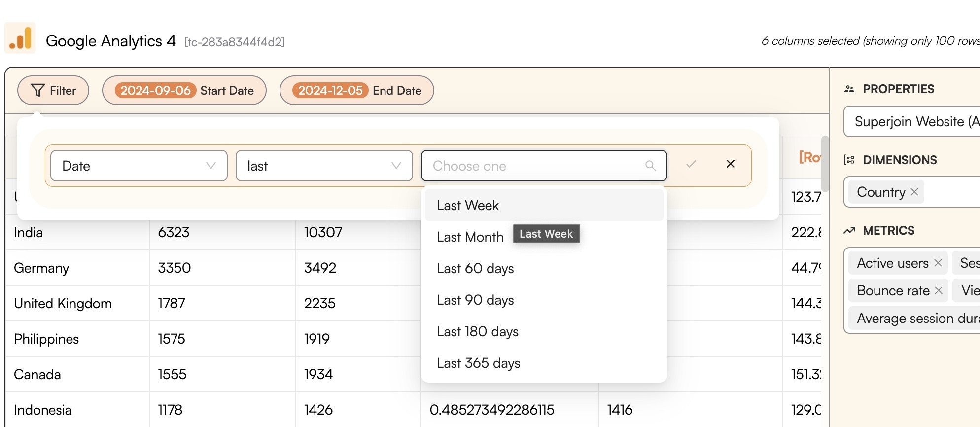Click the 1575 cell in the Philippines row
This screenshot has width=980, height=427.
[222, 339]
